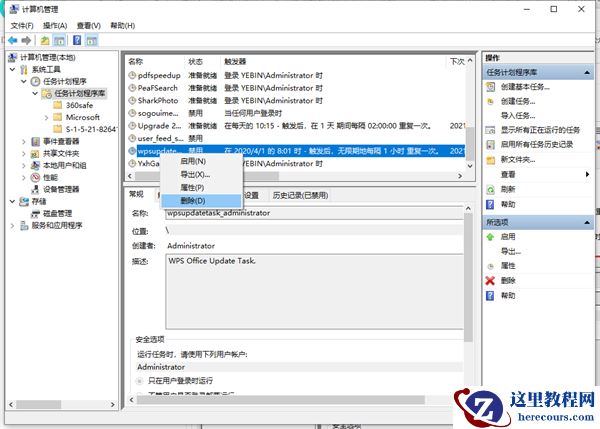600x429 pixels.
Task: Select the Upgrade 2... task row
Action: (297, 126)
